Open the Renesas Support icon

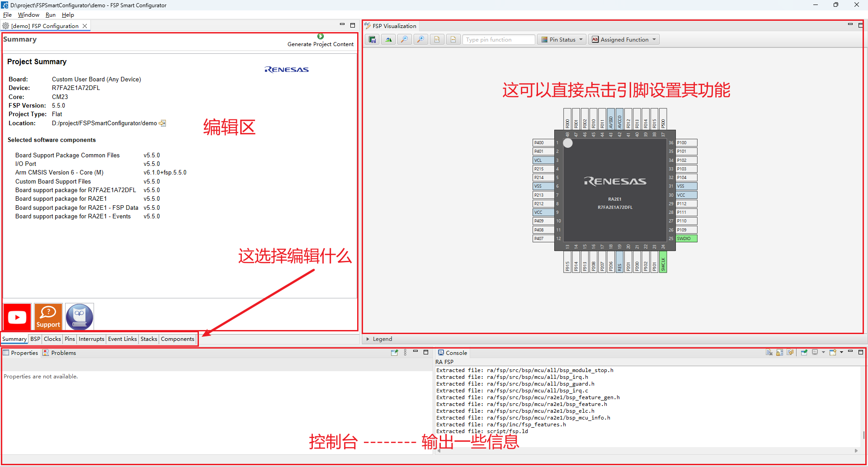[x=48, y=317]
